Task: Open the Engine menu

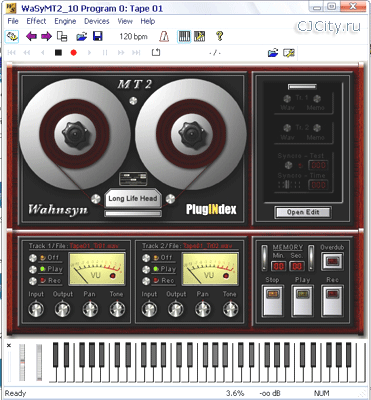Action: [65, 21]
